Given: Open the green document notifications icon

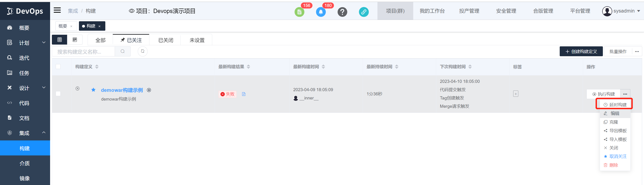Looking at the screenshot, I should pyautogui.click(x=299, y=12).
